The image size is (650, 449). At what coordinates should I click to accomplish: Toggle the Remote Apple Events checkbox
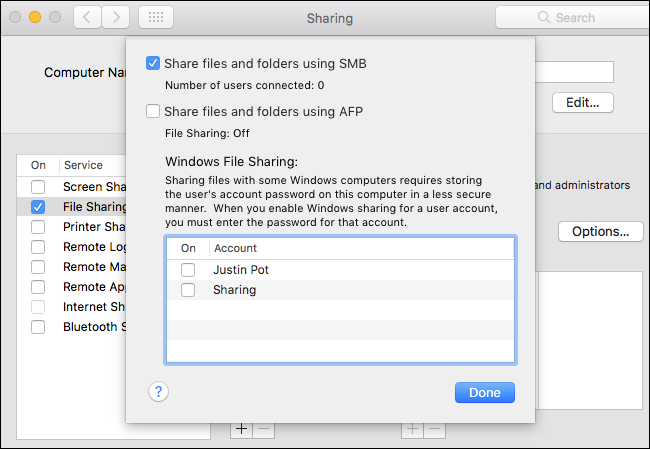(x=38, y=287)
